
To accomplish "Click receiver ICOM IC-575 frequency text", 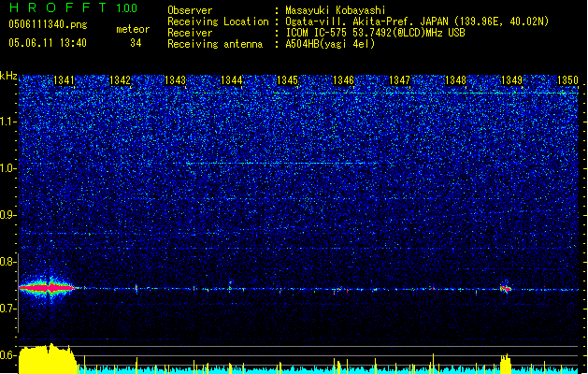I will 376,33.
